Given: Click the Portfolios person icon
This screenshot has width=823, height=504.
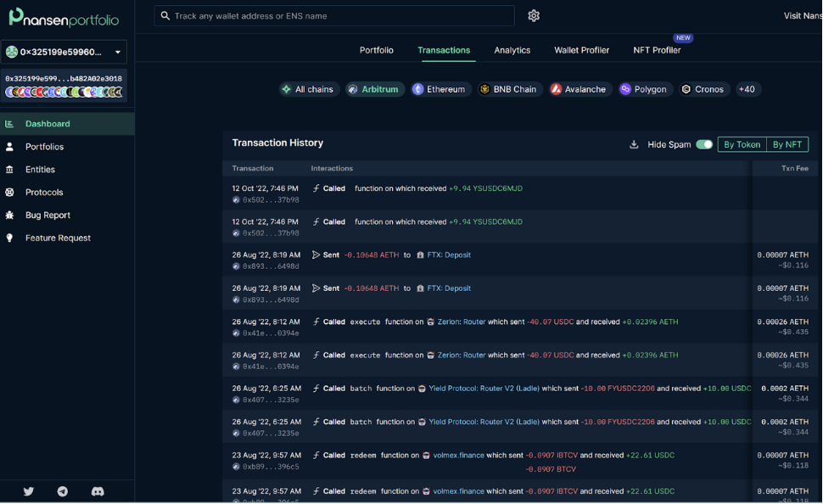Looking at the screenshot, I should tap(9, 147).
